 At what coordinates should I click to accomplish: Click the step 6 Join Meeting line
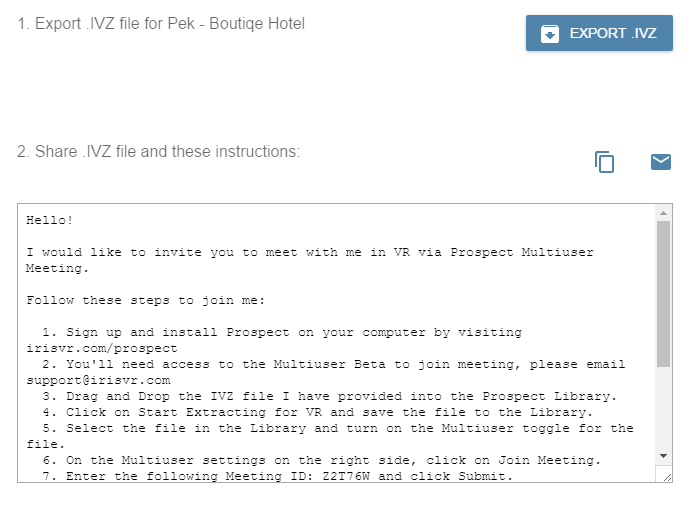point(321,460)
